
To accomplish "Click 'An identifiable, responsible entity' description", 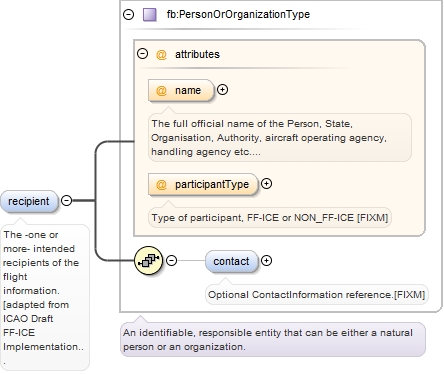I will (x=273, y=339).
